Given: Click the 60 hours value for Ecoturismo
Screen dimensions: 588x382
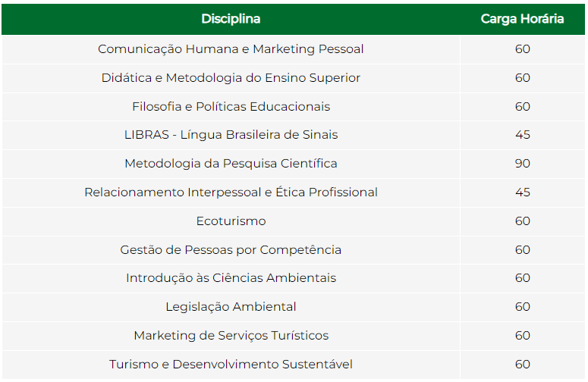Looking at the screenshot, I should (x=523, y=221).
